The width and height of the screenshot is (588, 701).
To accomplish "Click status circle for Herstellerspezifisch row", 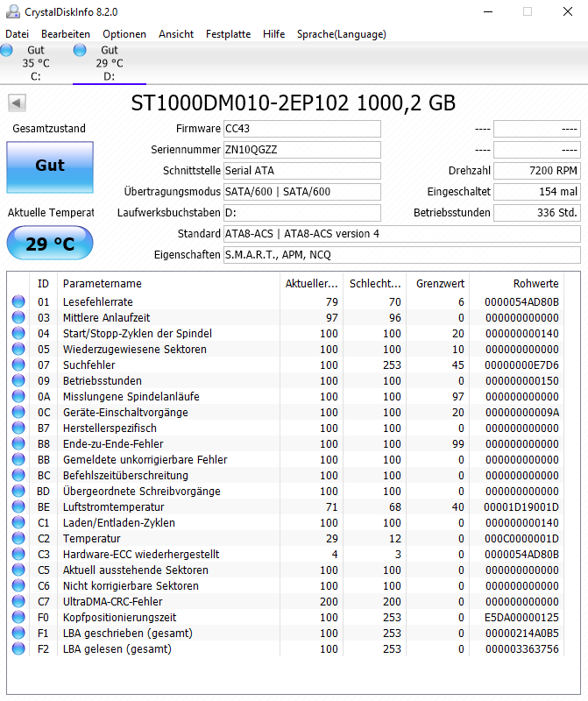I will tap(18, 428).
